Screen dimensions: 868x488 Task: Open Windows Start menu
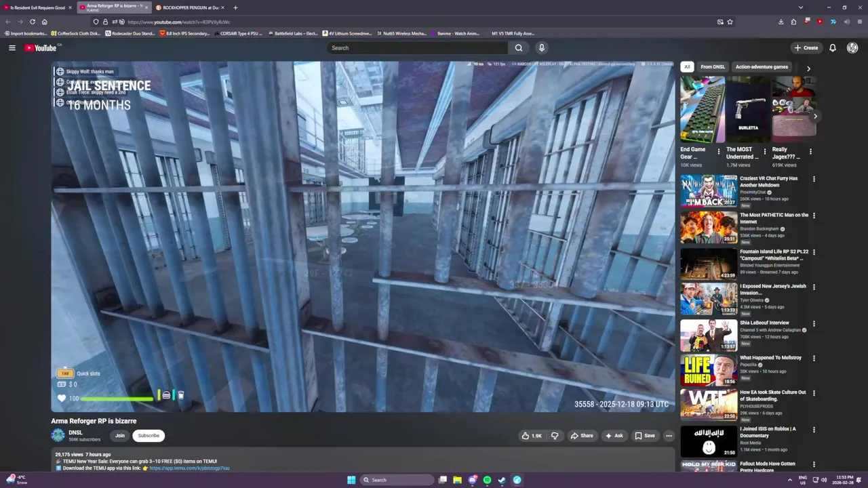(x=351, y=480)
